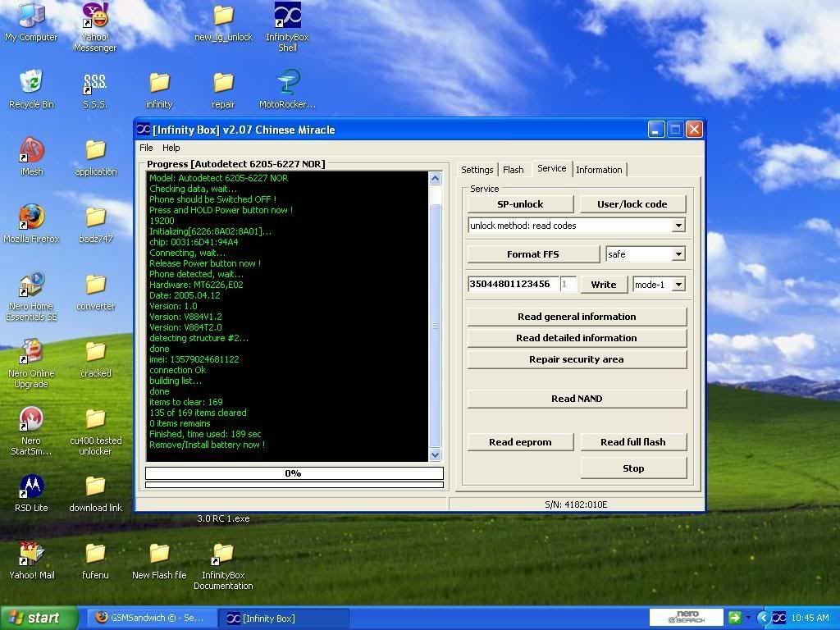Click the Read NAND button

(577, 399)
